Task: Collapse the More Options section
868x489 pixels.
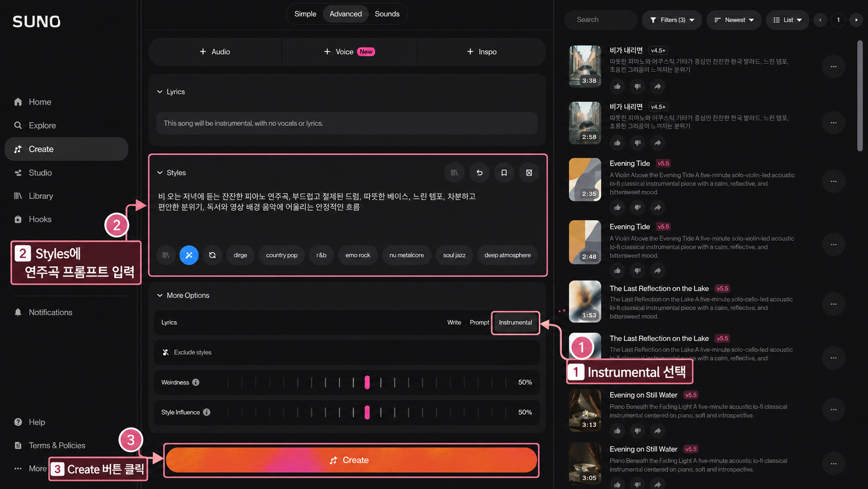Action: 183,295
